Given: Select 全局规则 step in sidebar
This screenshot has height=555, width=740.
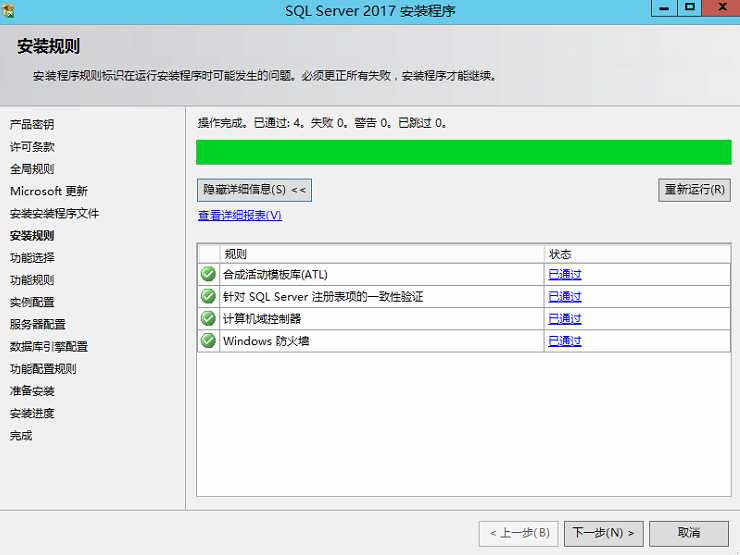Looking at the screenshot, I should (32, 169).
